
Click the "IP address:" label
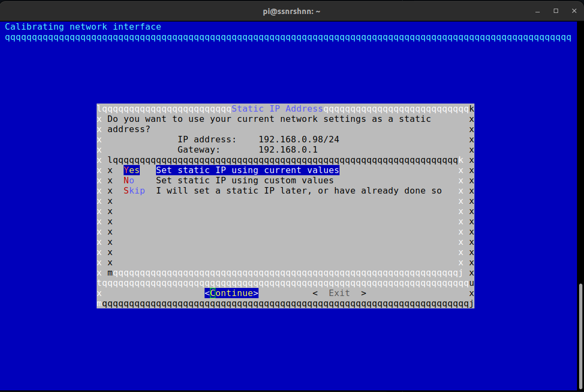click(x=207, y=140)
